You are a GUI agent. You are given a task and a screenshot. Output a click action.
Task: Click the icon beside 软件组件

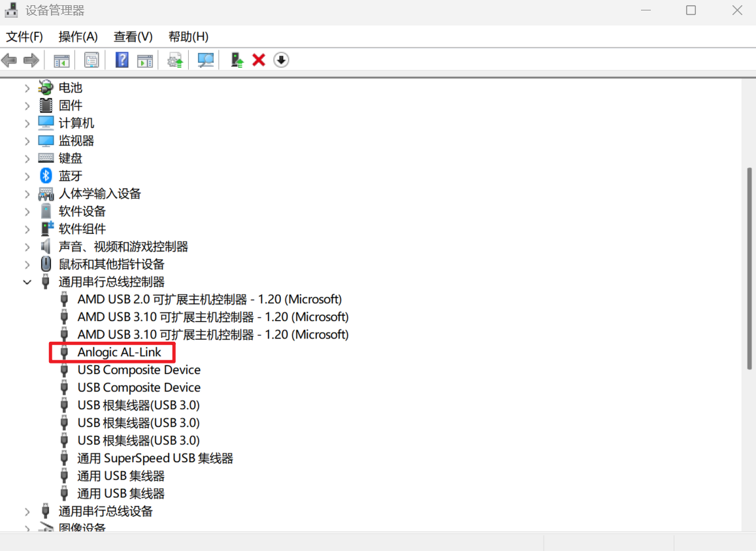47,229
